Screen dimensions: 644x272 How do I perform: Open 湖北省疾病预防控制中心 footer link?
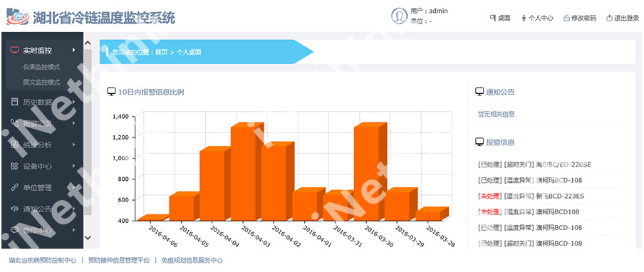(43, 260)
